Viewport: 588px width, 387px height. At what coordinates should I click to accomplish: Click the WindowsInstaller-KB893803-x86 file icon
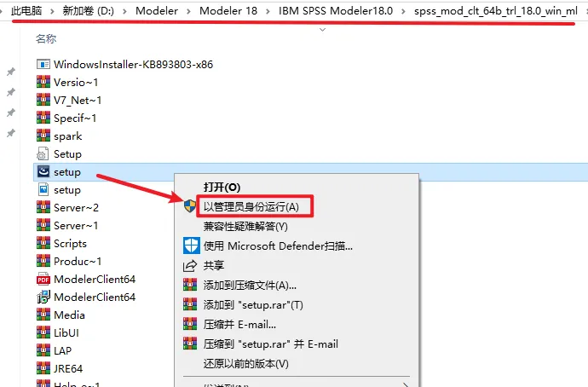coord(43,65)
